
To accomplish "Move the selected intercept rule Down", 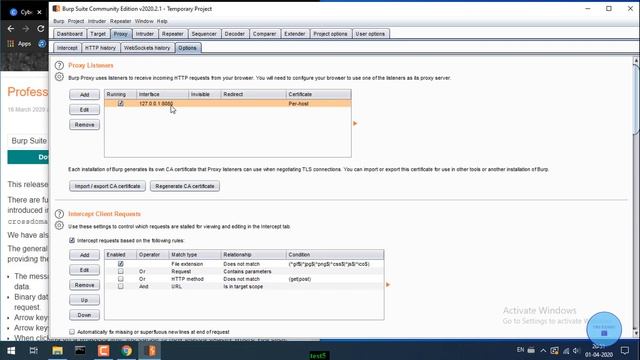I will [84, 315].
